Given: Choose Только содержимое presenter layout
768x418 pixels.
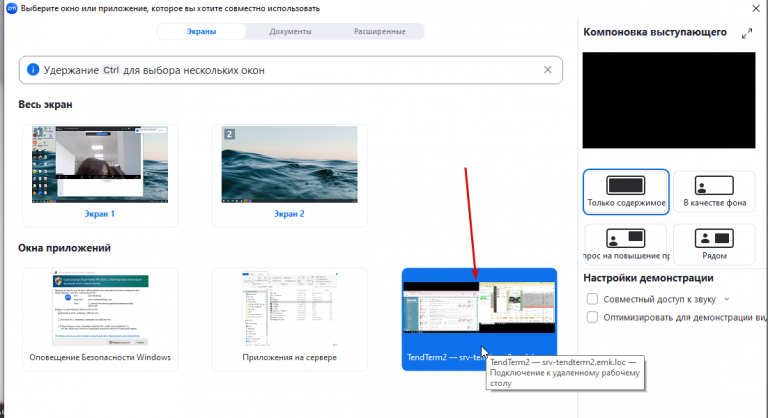Looking at the screenshot, I should point(626,192).
